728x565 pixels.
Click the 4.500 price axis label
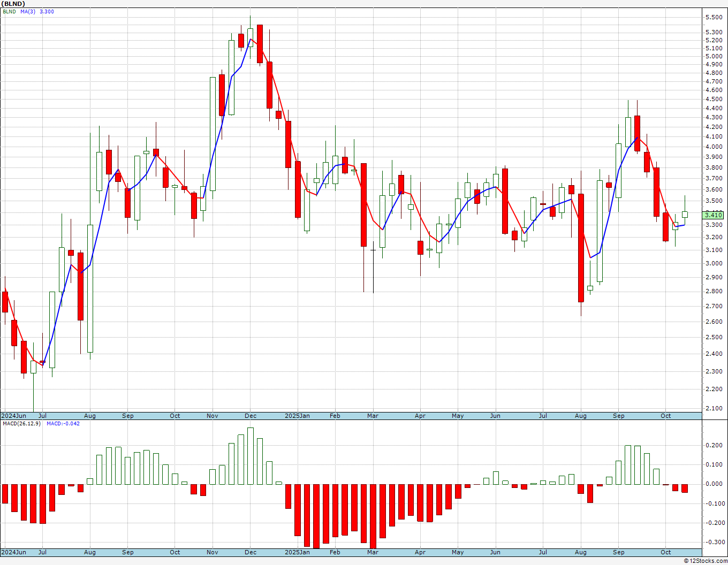pyautogui.click(x=714, y=99)
